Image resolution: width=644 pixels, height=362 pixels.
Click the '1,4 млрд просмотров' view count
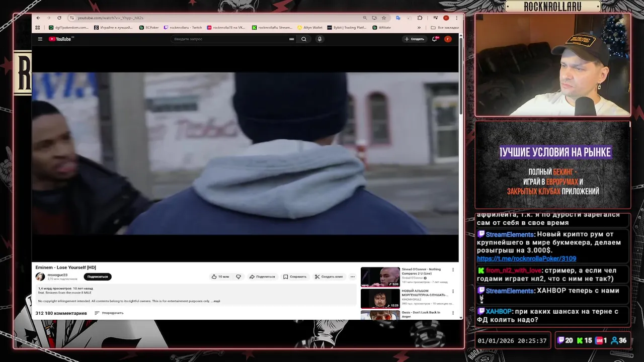[x=55, y=289]
